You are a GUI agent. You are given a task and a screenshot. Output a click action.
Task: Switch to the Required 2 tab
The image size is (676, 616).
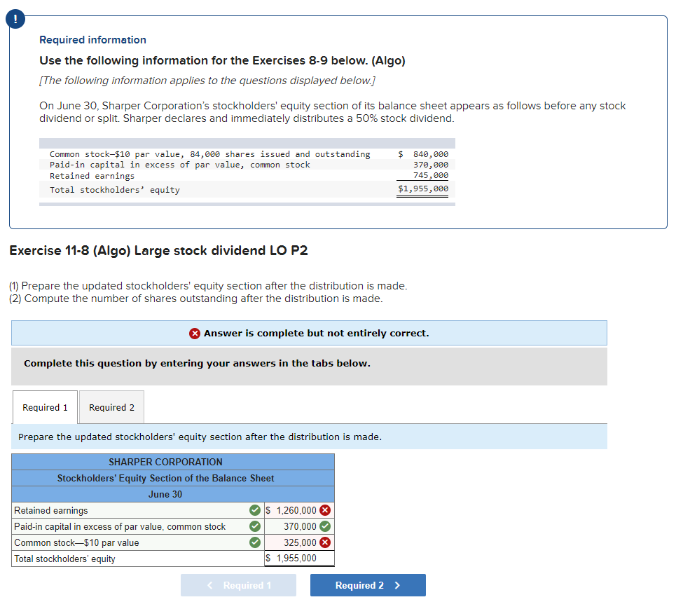tap(111, 407)
